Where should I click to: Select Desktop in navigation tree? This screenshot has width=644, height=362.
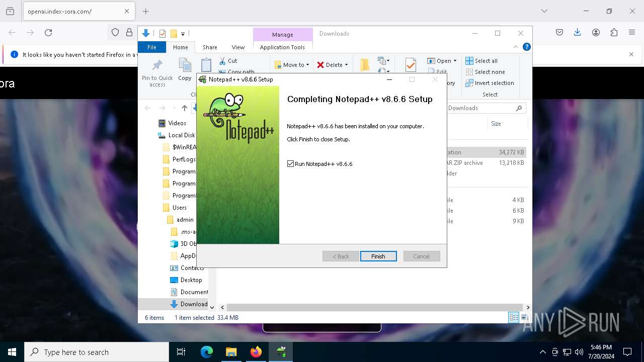pos(186,280)
